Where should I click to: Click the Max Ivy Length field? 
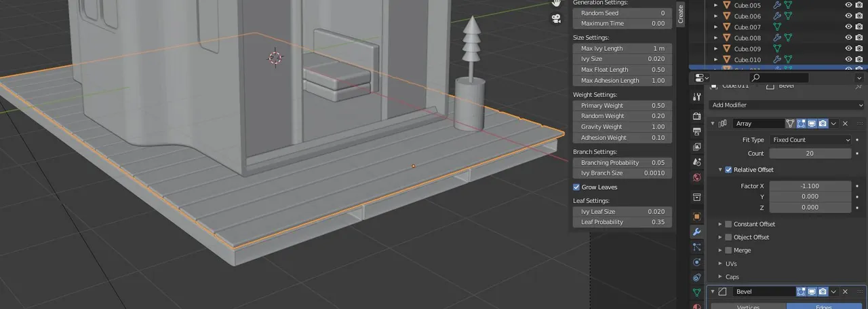[x=623, y=48]
